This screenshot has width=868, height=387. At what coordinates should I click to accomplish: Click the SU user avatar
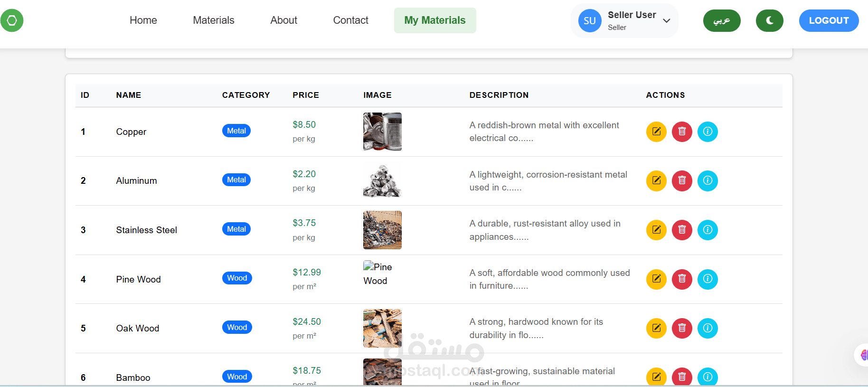pos(590,21)
